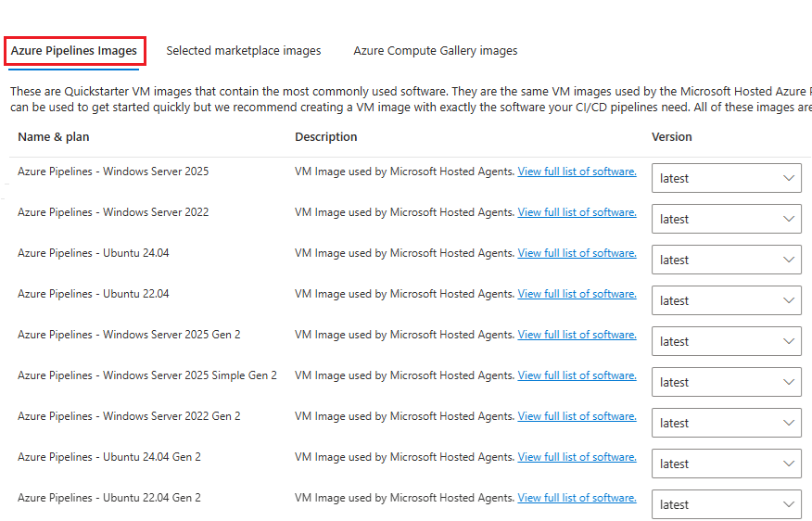This screenshot has height=521, width=812.
Task: View software list for Ubuntu 22.04 Gen 2
Action: (x=577, y=498)
